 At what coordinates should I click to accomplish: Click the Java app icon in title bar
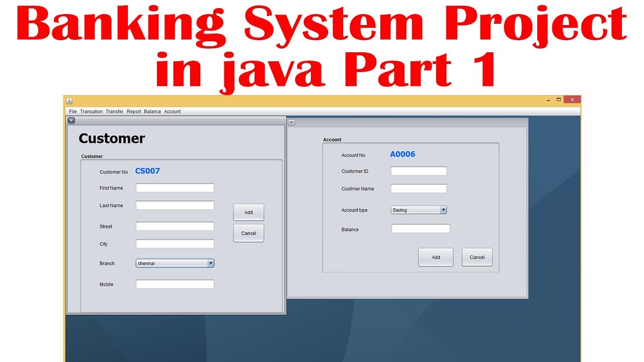[69, 101]
